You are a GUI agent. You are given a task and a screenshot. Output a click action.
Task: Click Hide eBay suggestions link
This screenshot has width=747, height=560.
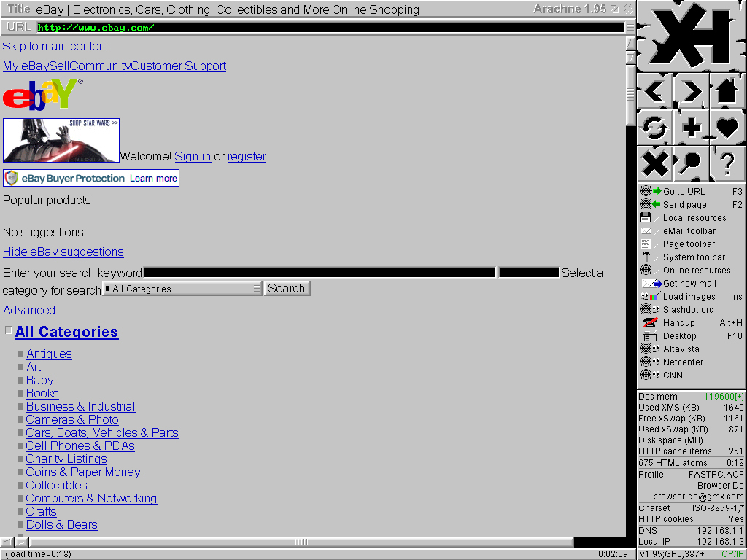[x=63, y=252]
